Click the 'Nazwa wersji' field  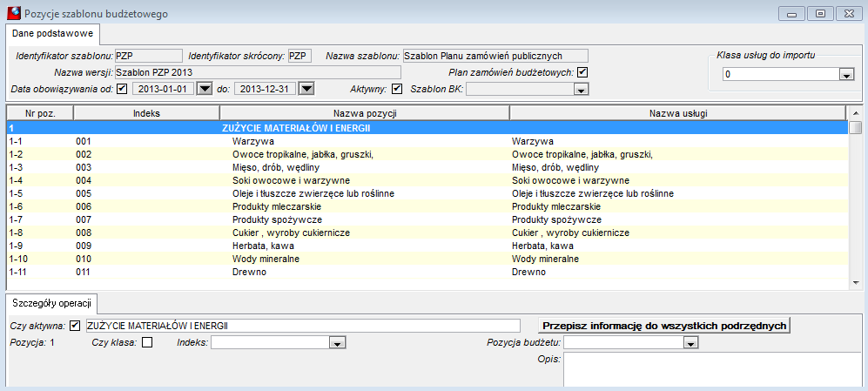click(258, 72)
